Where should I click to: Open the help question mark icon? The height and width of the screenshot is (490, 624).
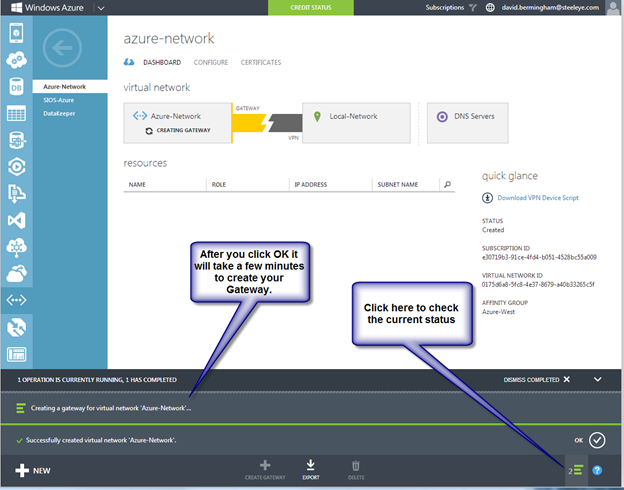pyautogui.click(x=597, y=470)
